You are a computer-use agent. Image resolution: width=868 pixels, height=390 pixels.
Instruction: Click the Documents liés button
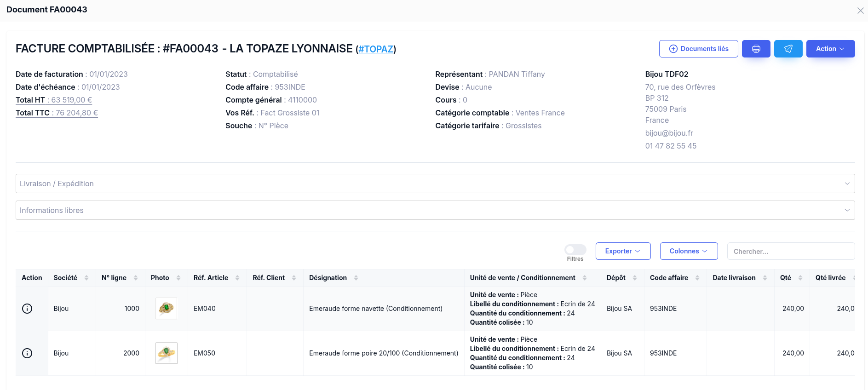coord(698,49)
